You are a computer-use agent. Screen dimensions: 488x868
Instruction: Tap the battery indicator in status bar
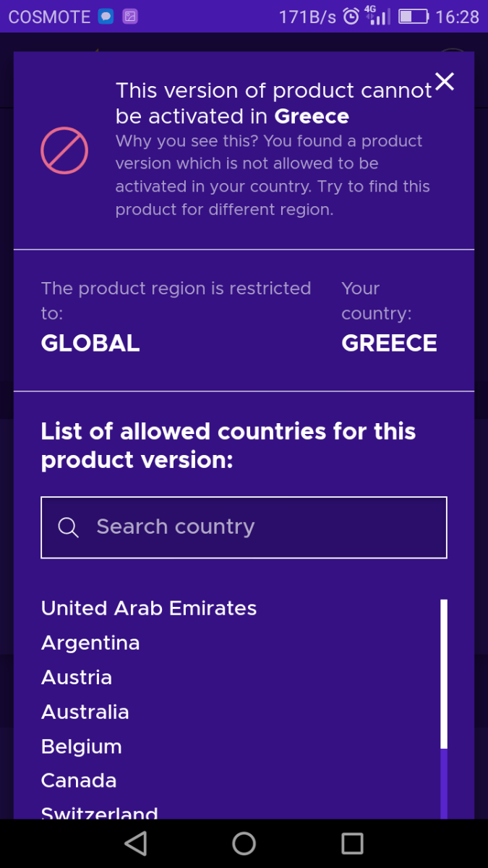[x=414, y=16]
